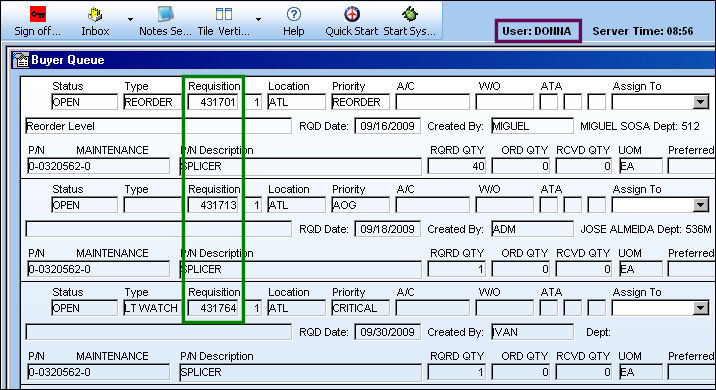Launch the Quick Start icon

(x=352, y=14)
